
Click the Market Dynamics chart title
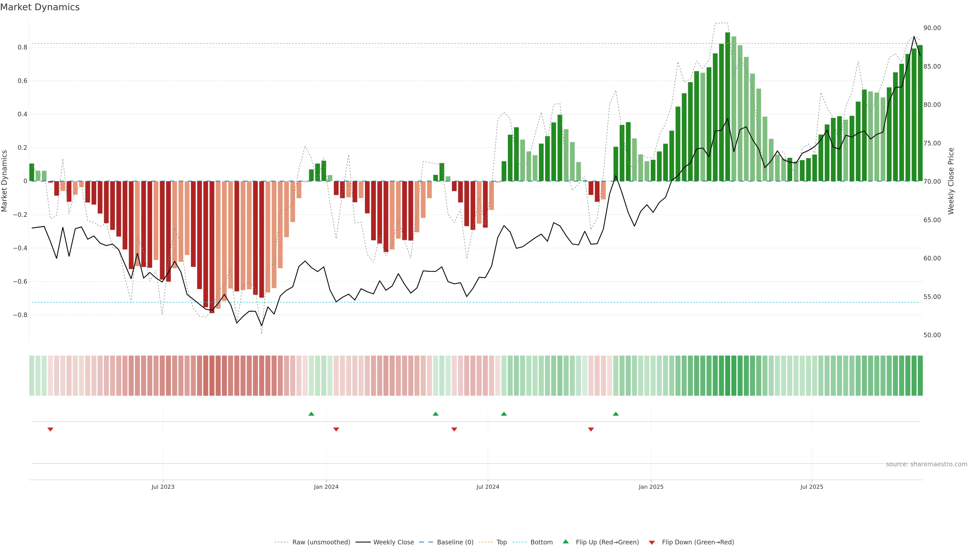tap(40, 7)
